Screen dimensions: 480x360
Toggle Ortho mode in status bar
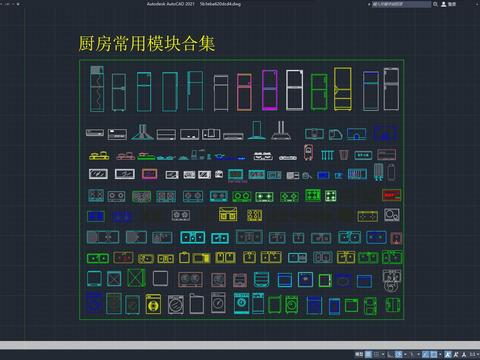click(x=390, y=354)
